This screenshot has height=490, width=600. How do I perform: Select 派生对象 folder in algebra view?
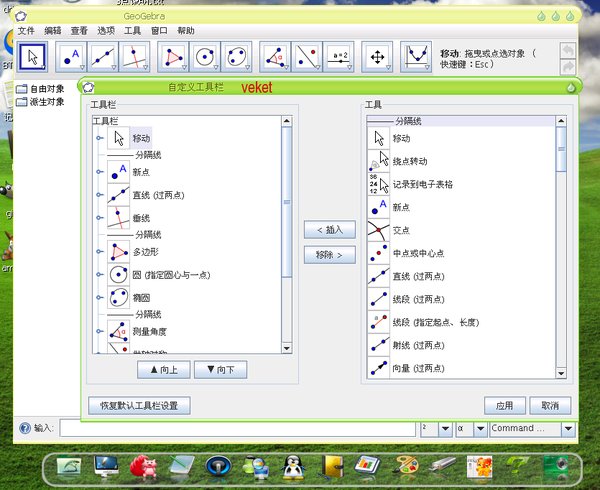pos(40,102)
